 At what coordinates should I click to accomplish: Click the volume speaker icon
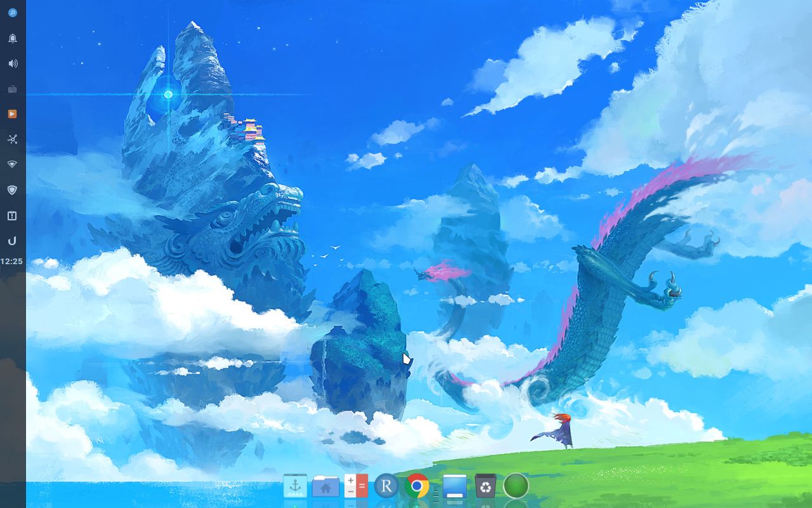coord(13,63)
